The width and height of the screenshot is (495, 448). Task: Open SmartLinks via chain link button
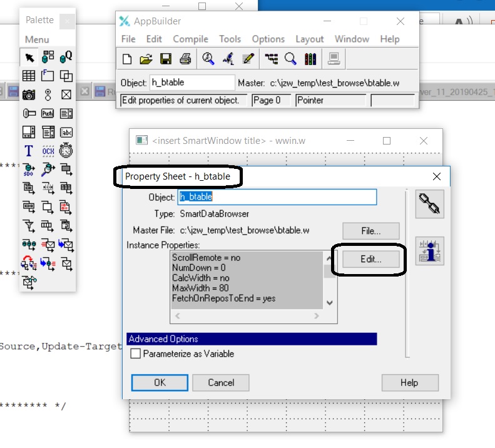[x=429, y=204]
